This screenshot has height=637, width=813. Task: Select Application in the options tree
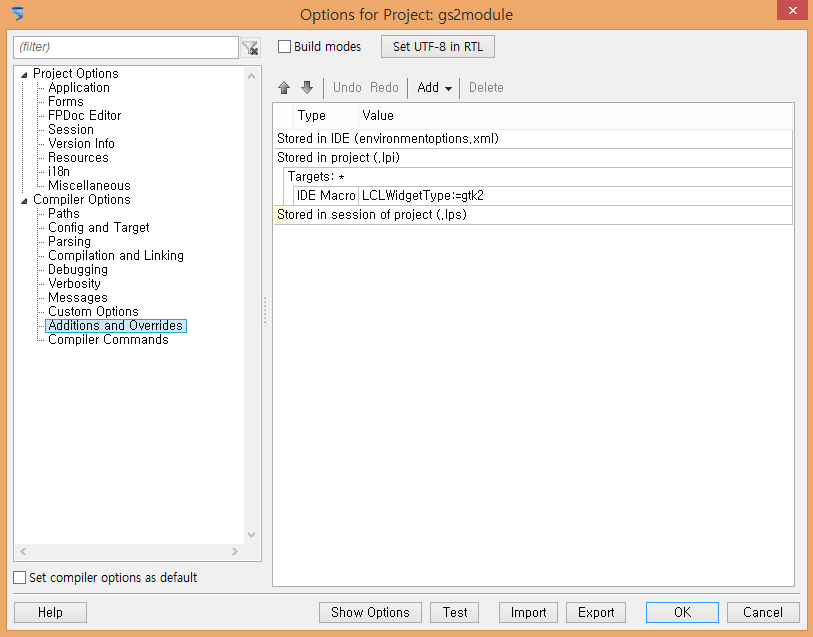(79, 88)
